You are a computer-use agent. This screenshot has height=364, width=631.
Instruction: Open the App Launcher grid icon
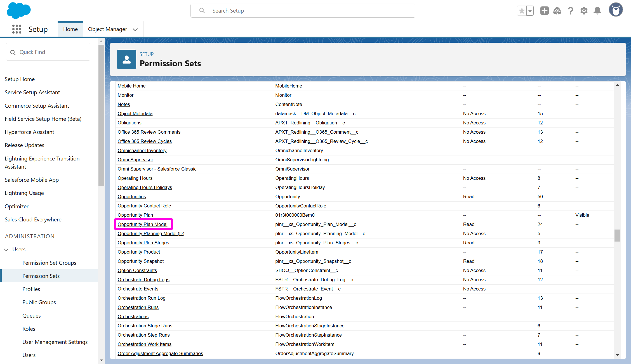17,29
